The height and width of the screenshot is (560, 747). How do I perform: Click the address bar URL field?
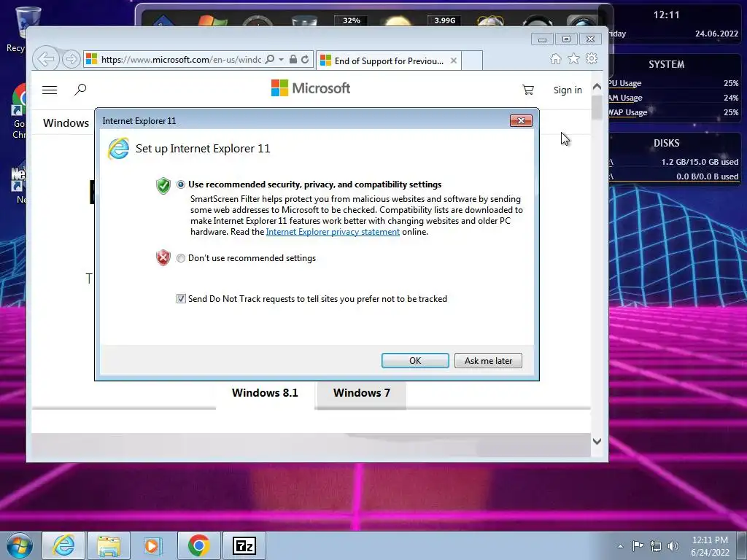(x=181, y=60)
